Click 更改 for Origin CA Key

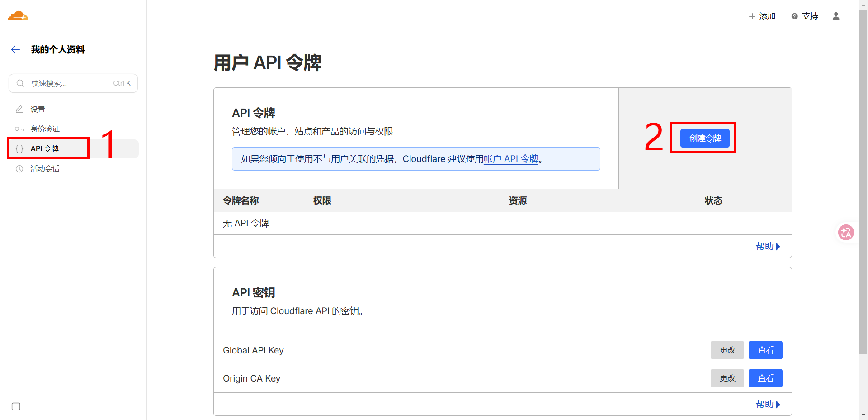click(727, 378)
